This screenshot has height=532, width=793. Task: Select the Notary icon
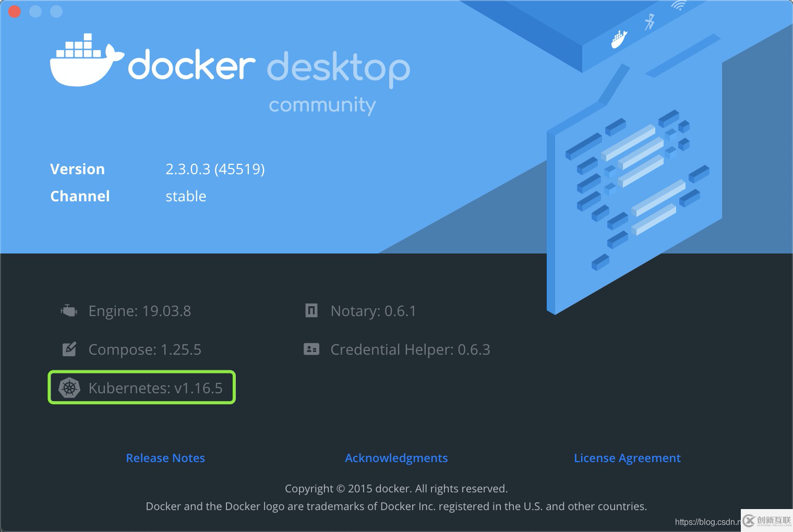click(311, 310)
